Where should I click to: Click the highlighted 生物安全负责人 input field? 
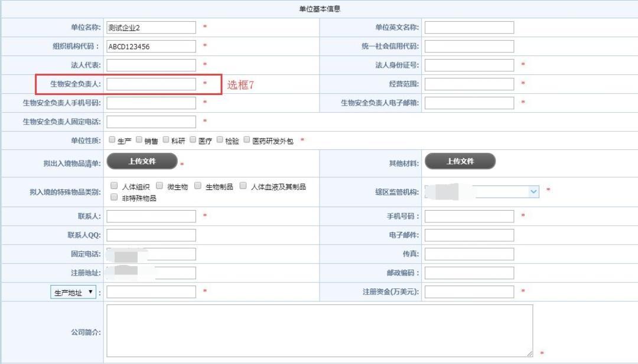tap(151, 84)
